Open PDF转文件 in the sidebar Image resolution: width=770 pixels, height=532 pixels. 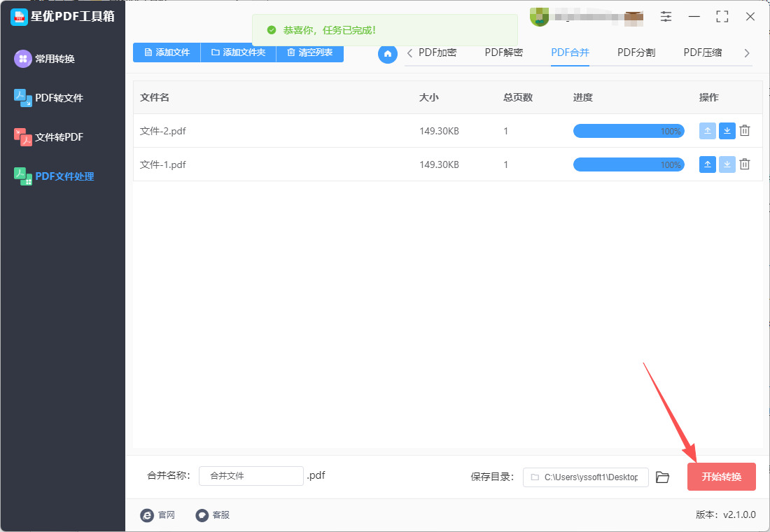48,98
